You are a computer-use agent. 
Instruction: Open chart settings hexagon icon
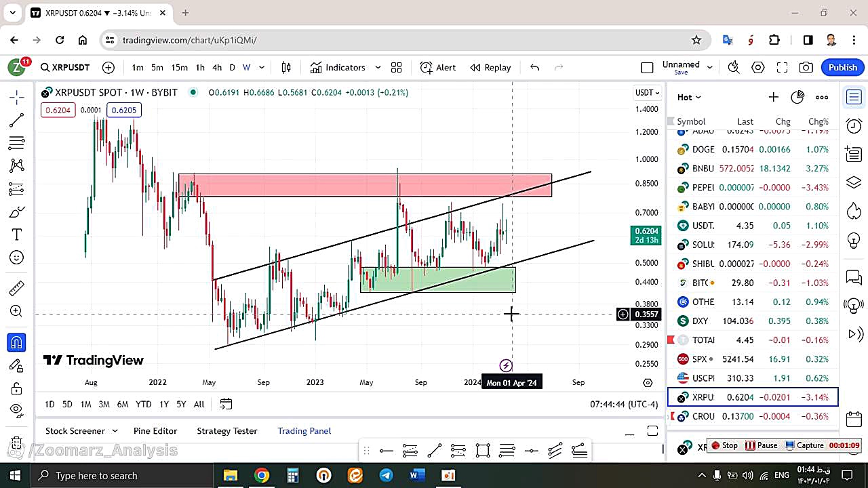758,67
